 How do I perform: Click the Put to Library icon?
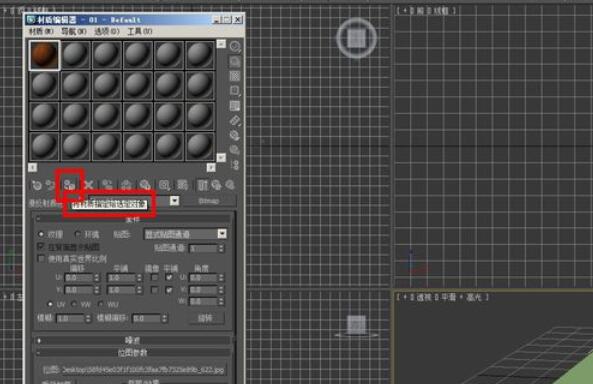click(145, 185)
